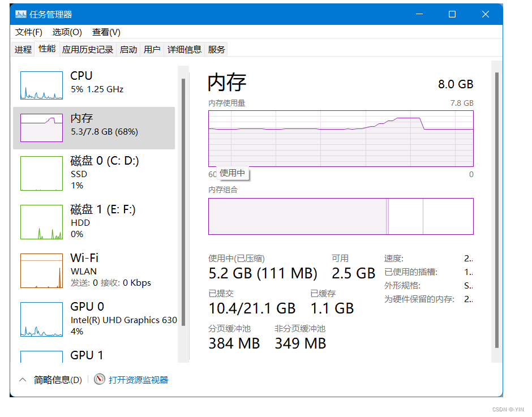This screenshot has height=417, width=532.
Task: Click the 8.0 GB total memory value
Action: (456, 84)
